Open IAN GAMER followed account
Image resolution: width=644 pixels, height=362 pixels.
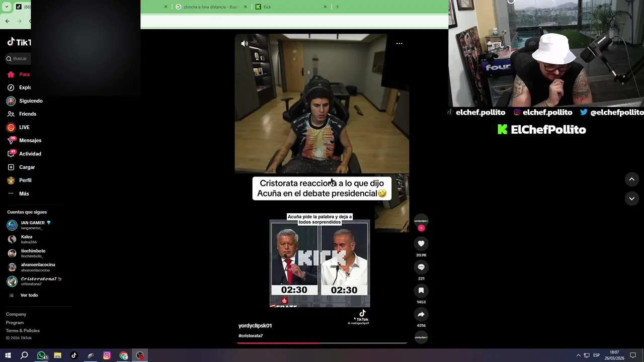click(29, 225)
